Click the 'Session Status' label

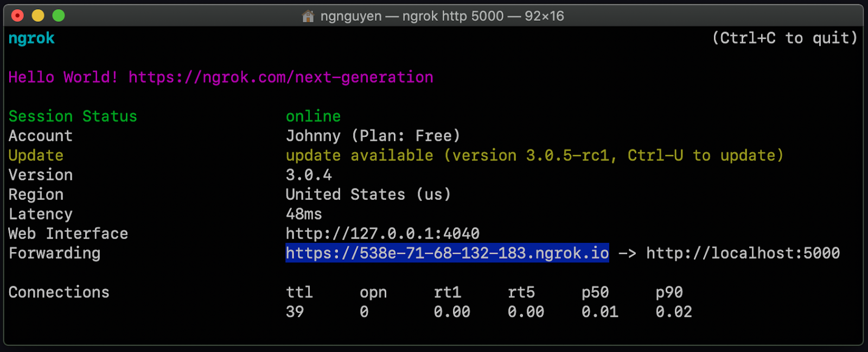tap(73, 116)
